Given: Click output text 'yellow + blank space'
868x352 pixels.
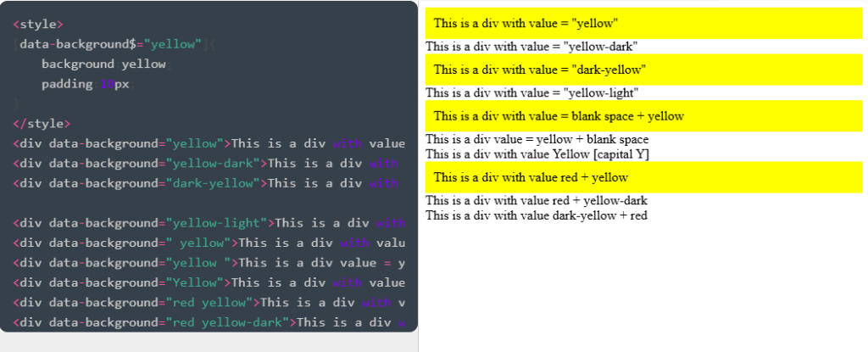Looking at the screenshot, I should point(537,139).
